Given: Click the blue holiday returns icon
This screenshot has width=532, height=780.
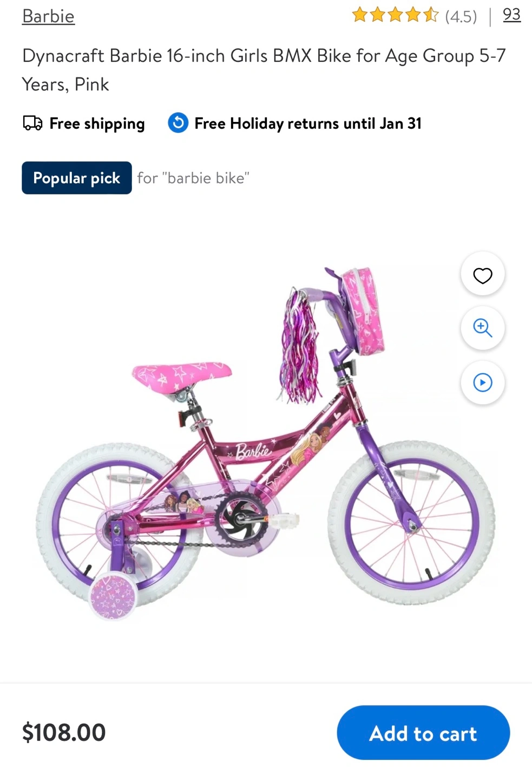Looking at the screenshot, I should 178,123.
